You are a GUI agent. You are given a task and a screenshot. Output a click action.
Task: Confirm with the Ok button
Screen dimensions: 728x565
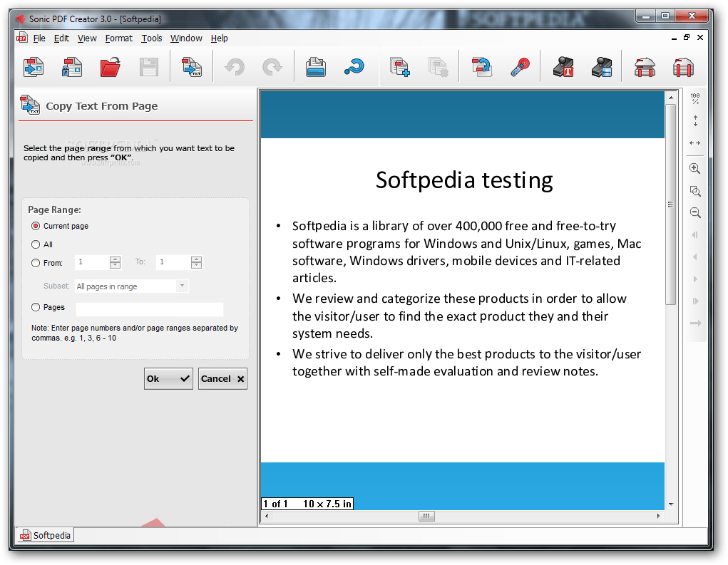[x=168, y=378]
